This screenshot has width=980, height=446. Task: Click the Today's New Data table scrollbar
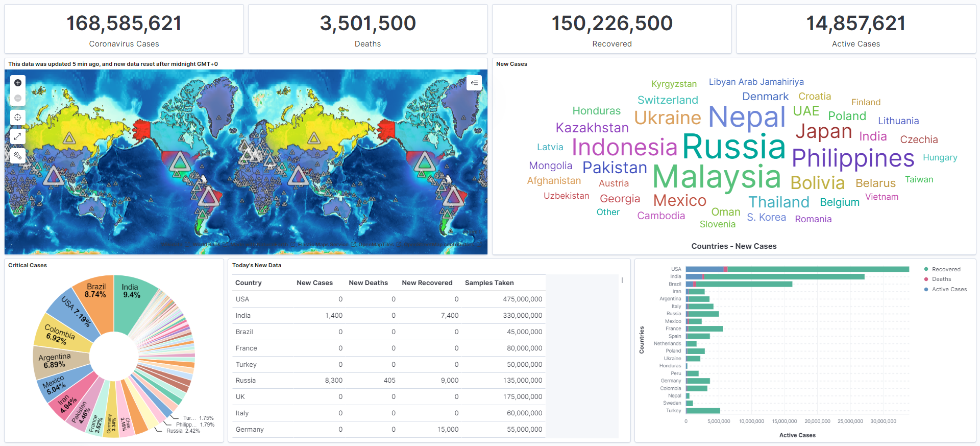(622, 280)
